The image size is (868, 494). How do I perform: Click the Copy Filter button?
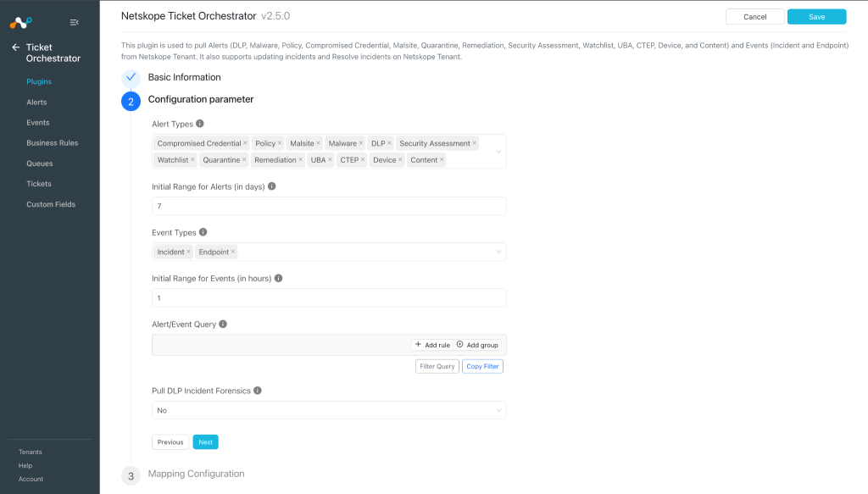(x=482, y=366)
